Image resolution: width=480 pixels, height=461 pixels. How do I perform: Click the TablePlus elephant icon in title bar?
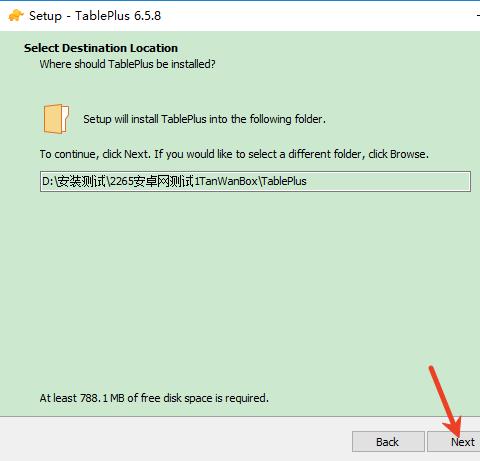point(16,16)
